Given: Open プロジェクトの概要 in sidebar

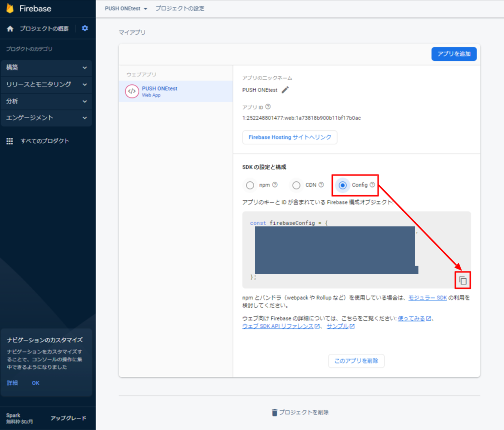Looking at the screenshot, I should tap(44, 29).
